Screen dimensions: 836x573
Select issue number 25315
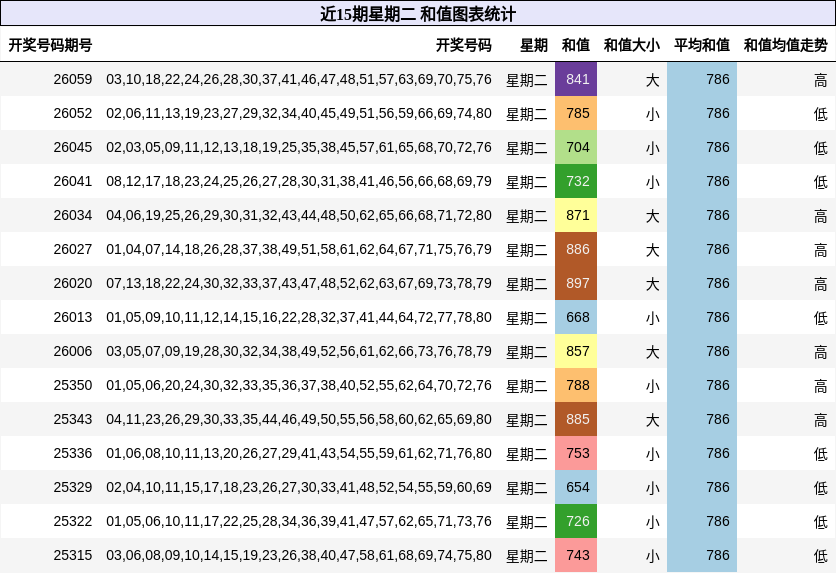tap(73, 555)
